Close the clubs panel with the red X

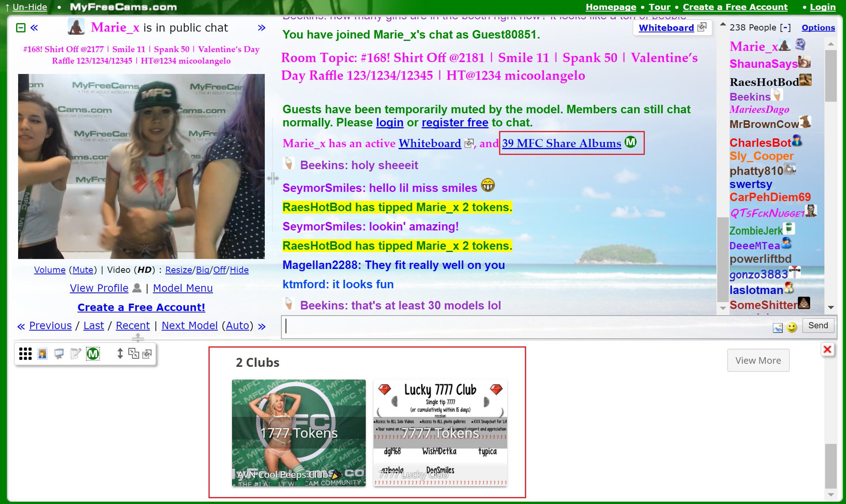(827, 349)
